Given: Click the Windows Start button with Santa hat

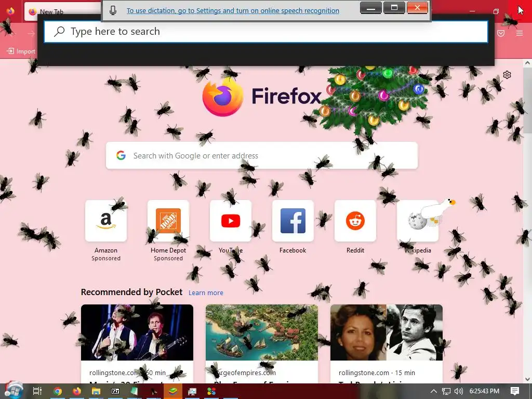Looking at the screenshot, I should pyautogui.click(x=13, y=391).
